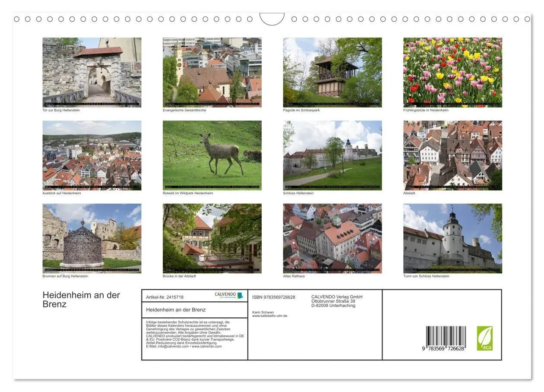Click the boxed 'Heidenheim an der Brenz' title

coord(176,310)
